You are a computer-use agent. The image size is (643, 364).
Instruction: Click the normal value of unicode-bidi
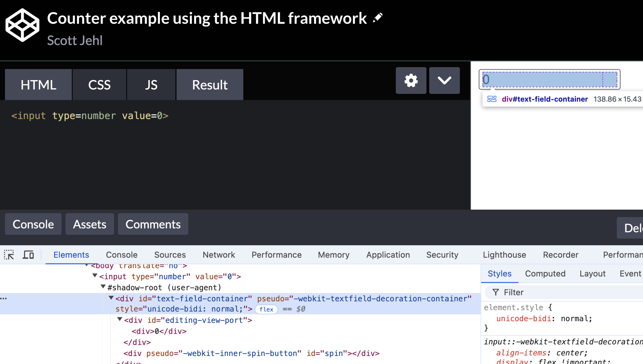[575, 318]
